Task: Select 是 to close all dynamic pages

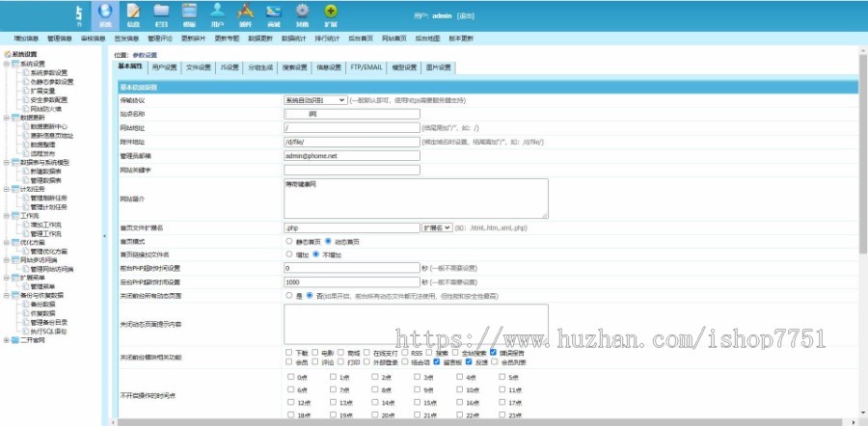Action: click(289, 296)
